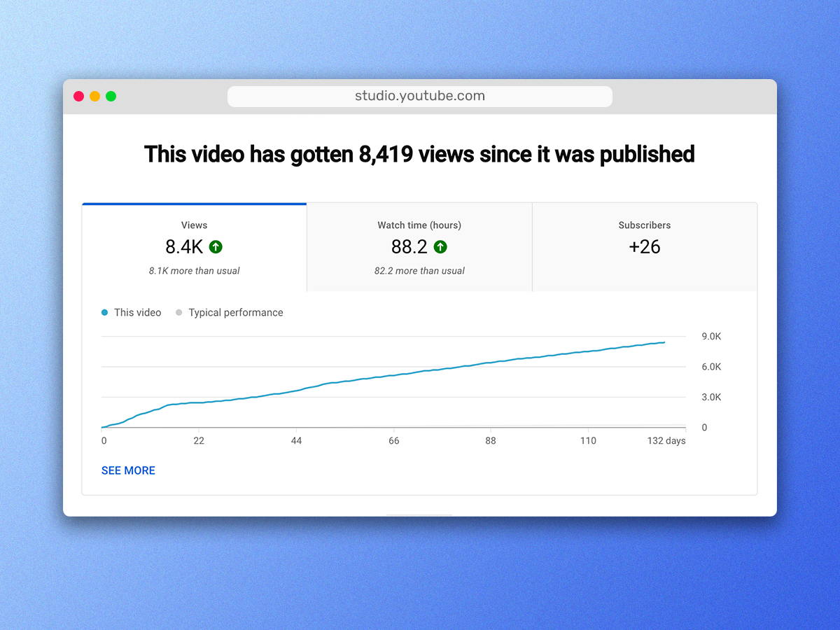Expand detailed analytics via SEE MORE

coord(128,470)
